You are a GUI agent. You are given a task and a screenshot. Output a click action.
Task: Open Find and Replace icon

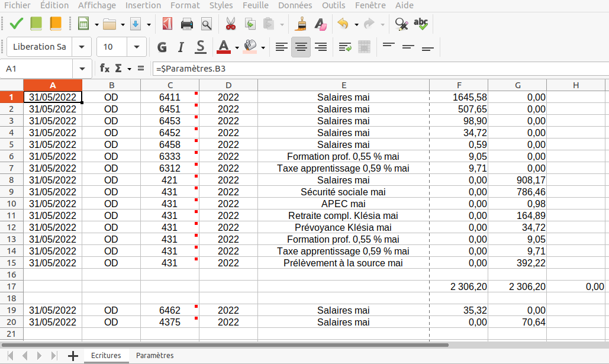click(401, 24)
